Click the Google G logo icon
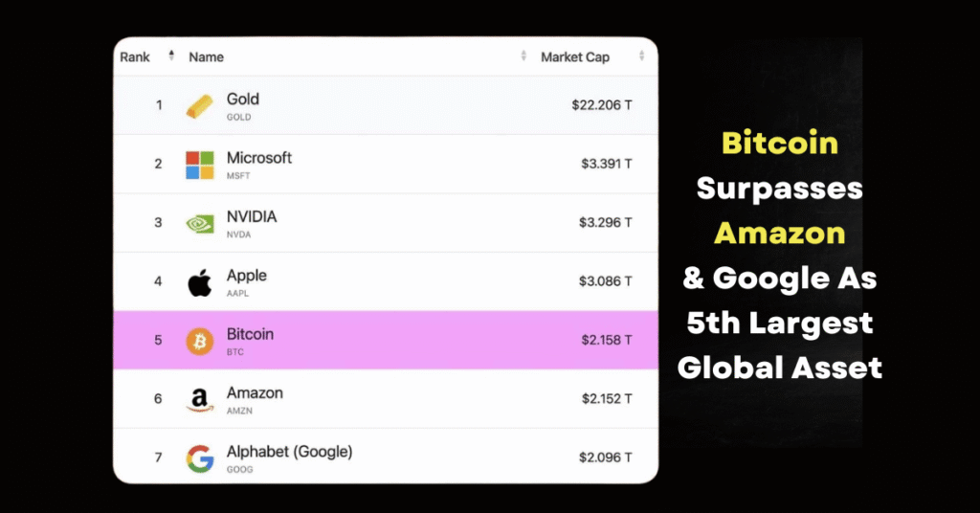 coord(200,459)
